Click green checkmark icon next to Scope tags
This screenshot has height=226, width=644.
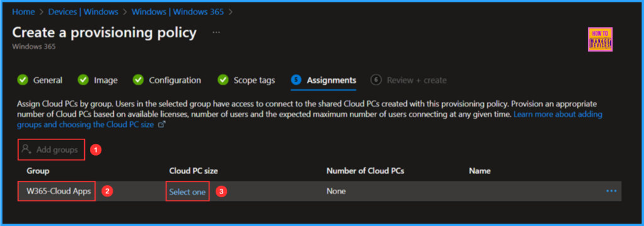tap(223, 80)
